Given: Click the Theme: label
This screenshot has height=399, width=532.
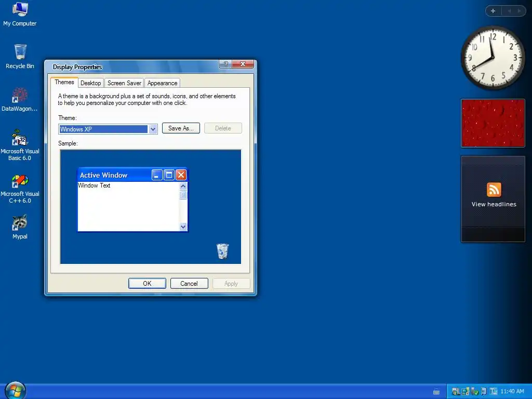Looking at the screenshot, I should point(68,118).
